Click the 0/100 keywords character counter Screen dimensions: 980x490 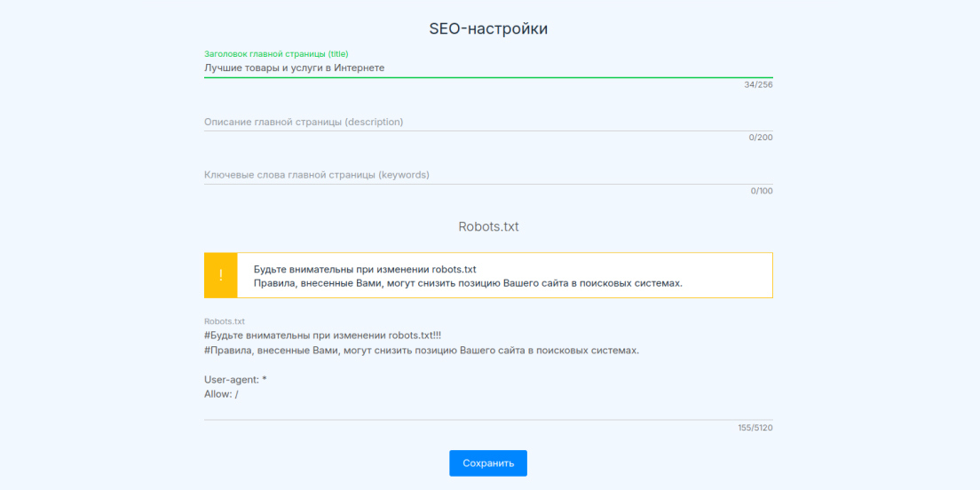(x=762, y=191)
